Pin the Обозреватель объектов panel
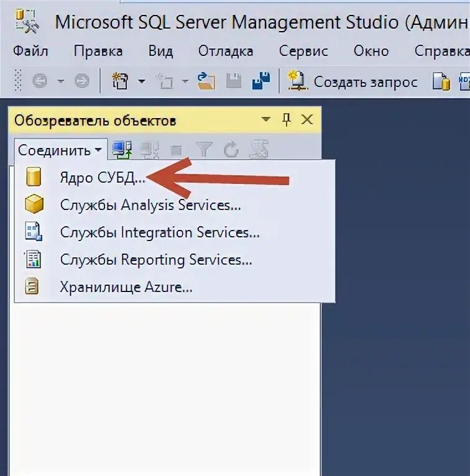The height and width of the screenshot is (476, 470). pyautogui.click(x=287, y=119)
